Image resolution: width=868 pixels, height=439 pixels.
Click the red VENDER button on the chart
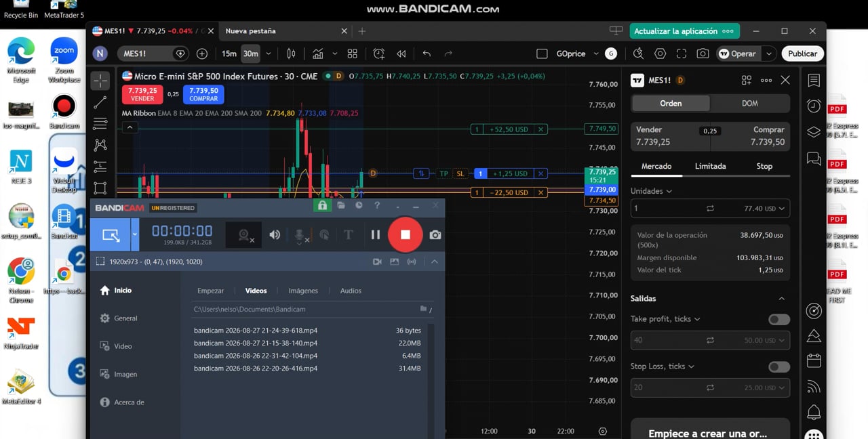point(142,94)
